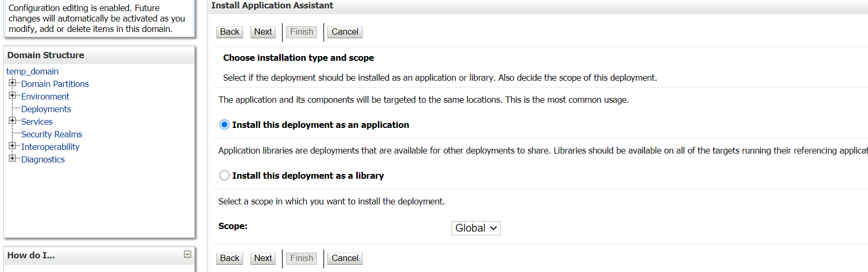Expand the Domain Partitions tree node
This screenshot has width=868, height=272.
[x=12, y=83]
